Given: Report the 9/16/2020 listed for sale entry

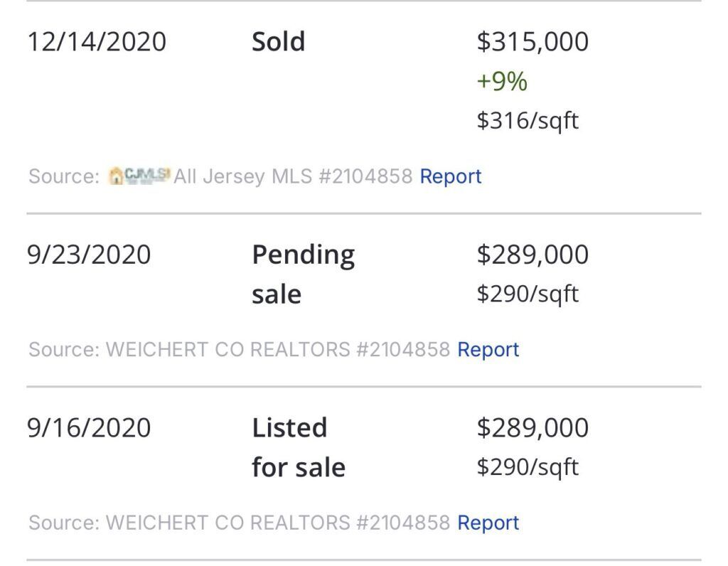Looking at the screenshot, I should (x=488, y=523).
